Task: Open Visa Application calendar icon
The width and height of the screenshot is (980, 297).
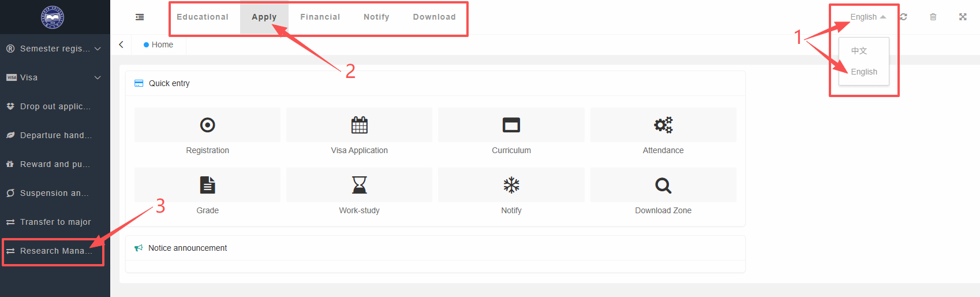Action: pyautogui.click(x=360, y=125)
